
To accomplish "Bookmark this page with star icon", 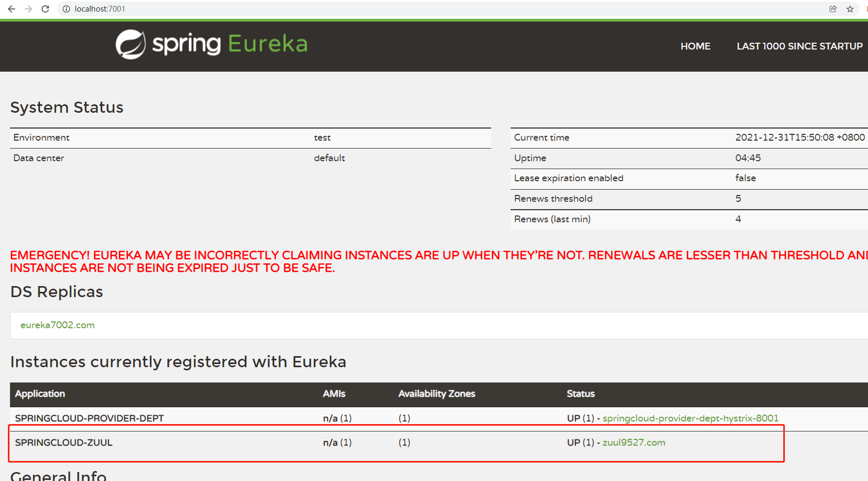I will (x=850, y=9).
